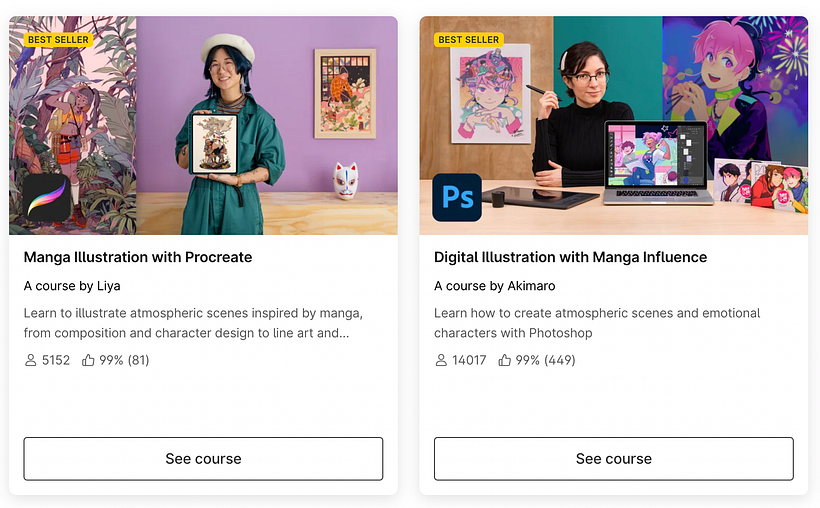Click the Best Seller badge on Photoshop course

click(469, 40)
